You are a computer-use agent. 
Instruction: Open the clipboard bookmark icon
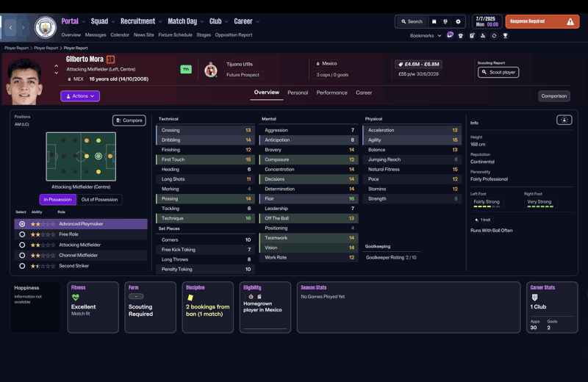472,35
